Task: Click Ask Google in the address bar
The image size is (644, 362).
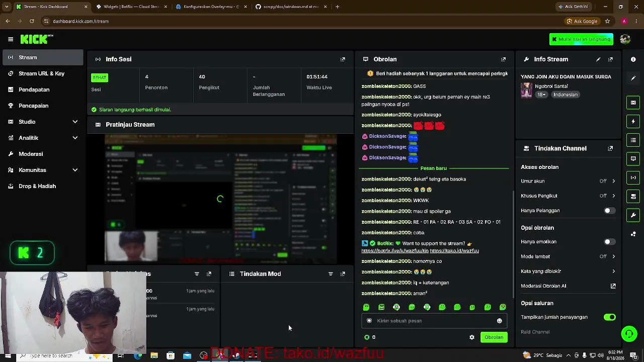Action: pos(582,21)
